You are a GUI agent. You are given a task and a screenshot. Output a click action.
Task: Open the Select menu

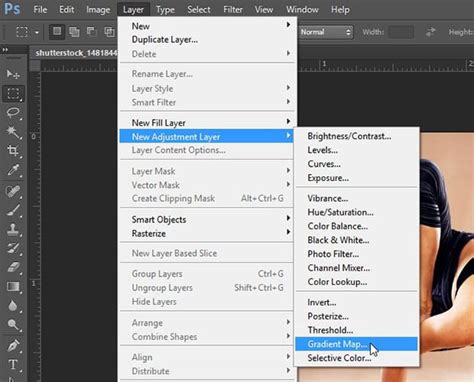[199, 10]
